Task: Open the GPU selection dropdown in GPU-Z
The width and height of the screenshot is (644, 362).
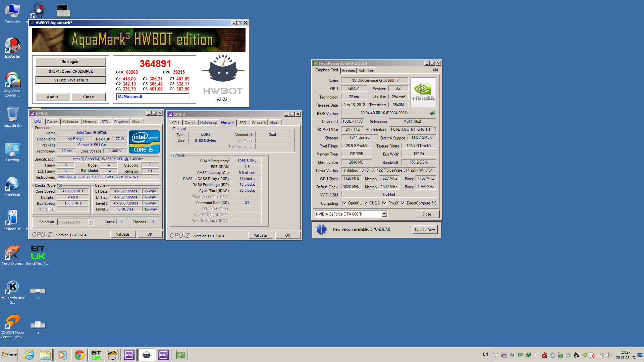Action: (x=384, y=214)
